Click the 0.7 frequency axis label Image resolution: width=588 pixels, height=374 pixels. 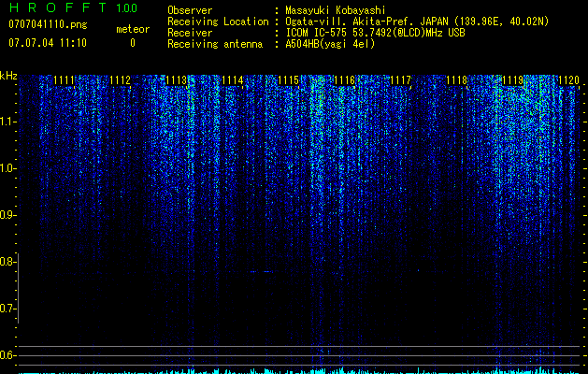(x=7, y=309)
